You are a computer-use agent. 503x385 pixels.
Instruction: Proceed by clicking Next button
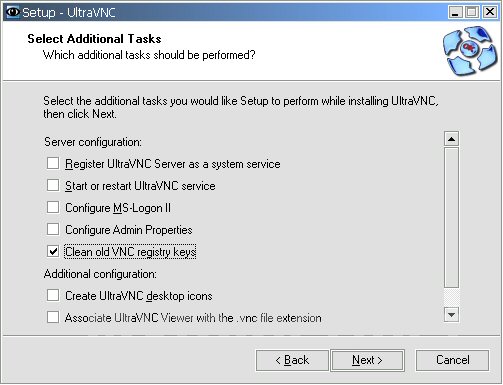pyautogui.click(x=367, y=360)
